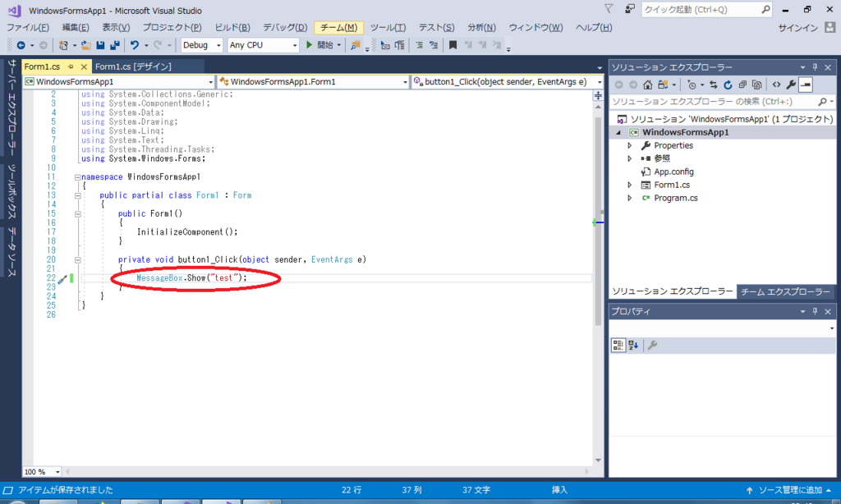Click the Collapse All icon in Solution Explorer
Image resolution: width=841 pixels, height=504 pixels.
742,85
